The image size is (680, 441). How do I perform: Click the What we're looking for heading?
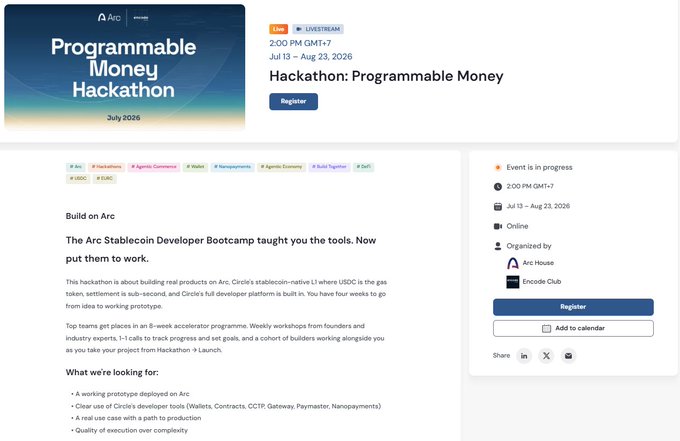(112, 372)
